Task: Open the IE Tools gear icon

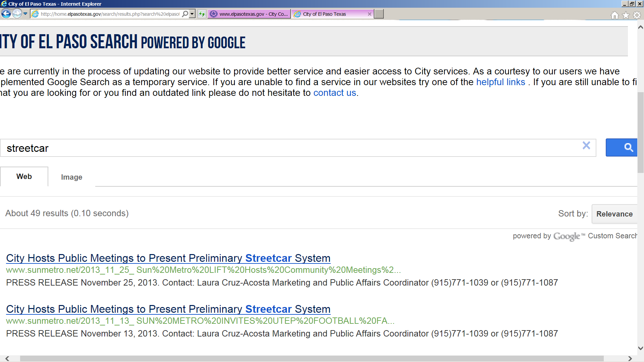Action: click(637, 15)
